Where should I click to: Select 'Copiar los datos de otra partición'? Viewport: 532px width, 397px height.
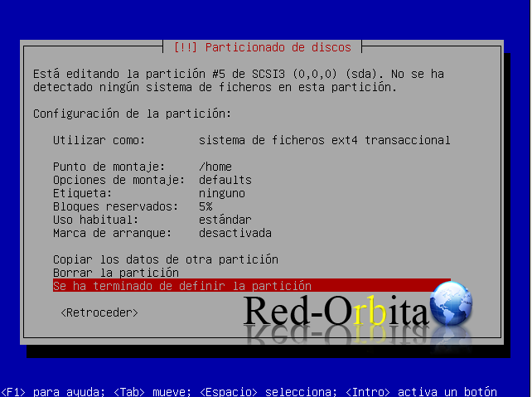tap(165, 259)
